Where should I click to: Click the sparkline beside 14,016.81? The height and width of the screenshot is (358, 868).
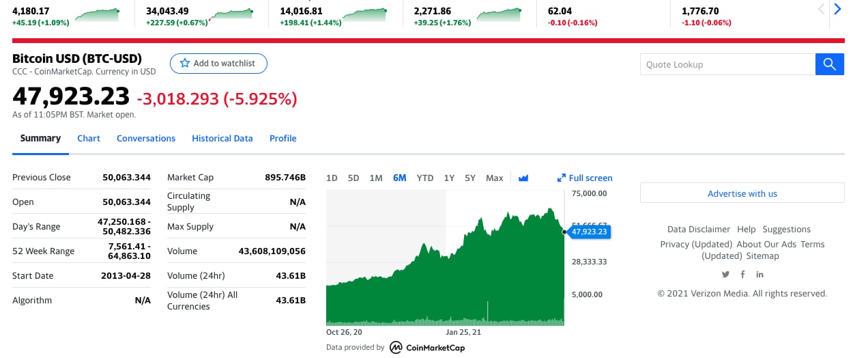pos(364,16)
